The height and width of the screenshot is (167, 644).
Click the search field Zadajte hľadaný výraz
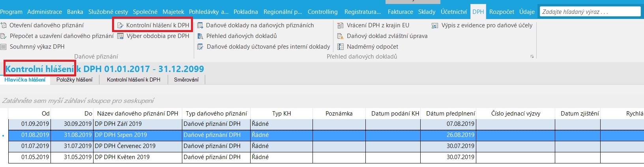pos(590,12)
